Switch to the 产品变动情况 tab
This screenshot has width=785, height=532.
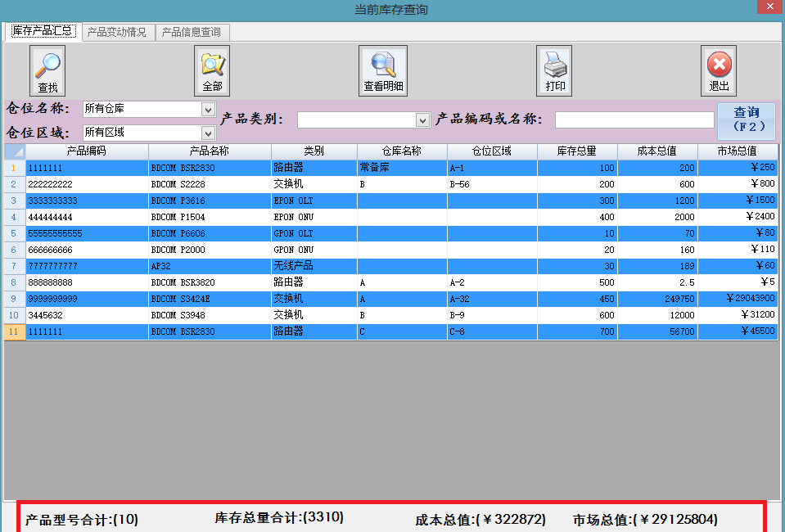(x=117, y=32)
